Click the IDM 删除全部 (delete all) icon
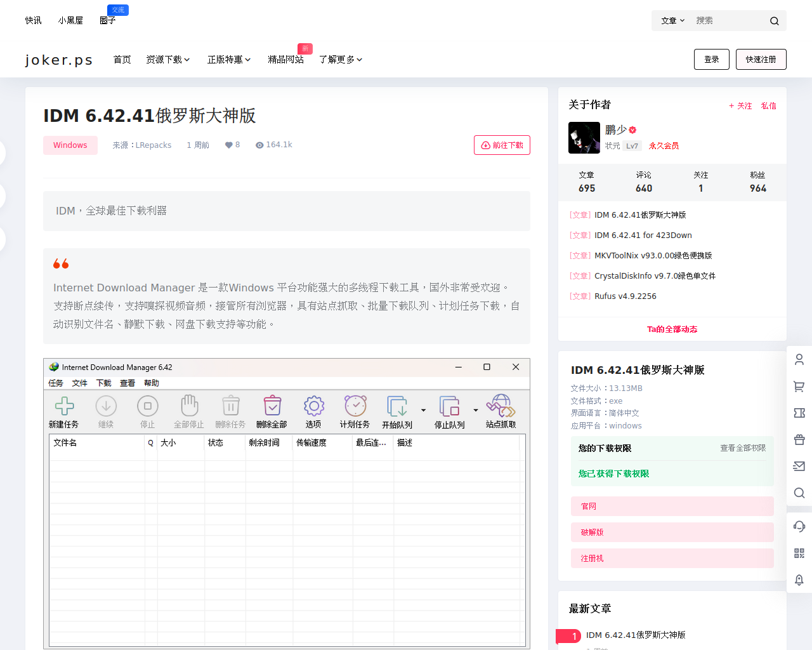This screenshot has height=650, width=812. 272,406
